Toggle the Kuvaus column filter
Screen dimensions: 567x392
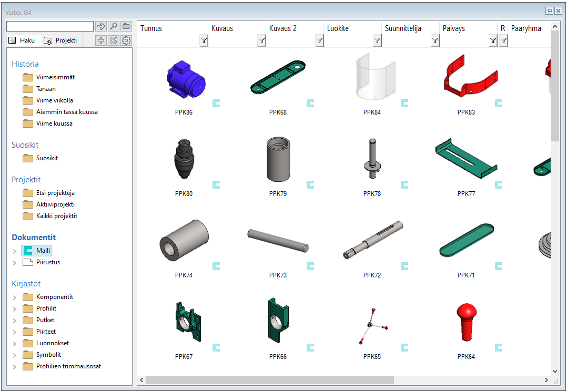pos(261,40)
